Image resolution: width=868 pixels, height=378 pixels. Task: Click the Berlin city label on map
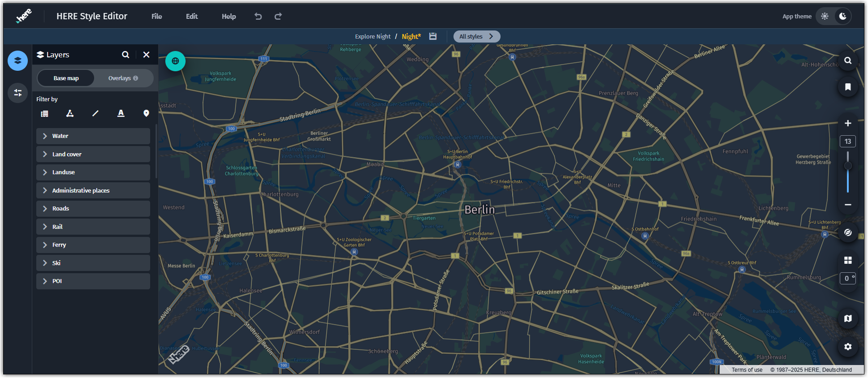(x=479, y=210)
